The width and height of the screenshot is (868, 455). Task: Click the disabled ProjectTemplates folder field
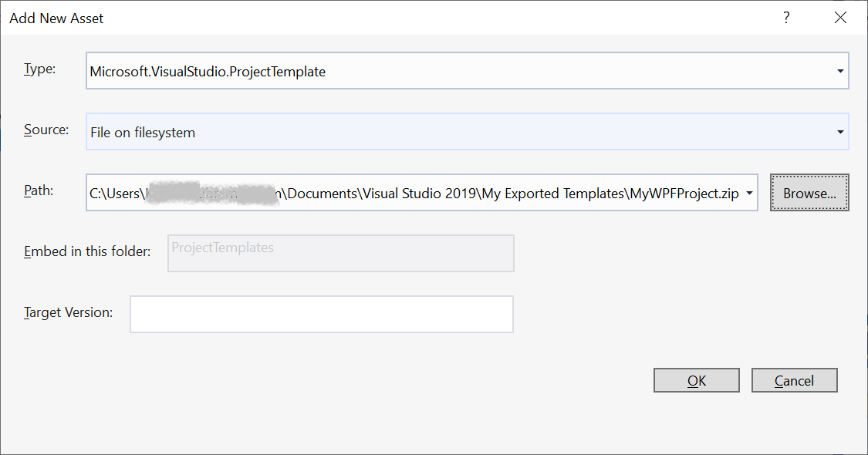point(340,253)
